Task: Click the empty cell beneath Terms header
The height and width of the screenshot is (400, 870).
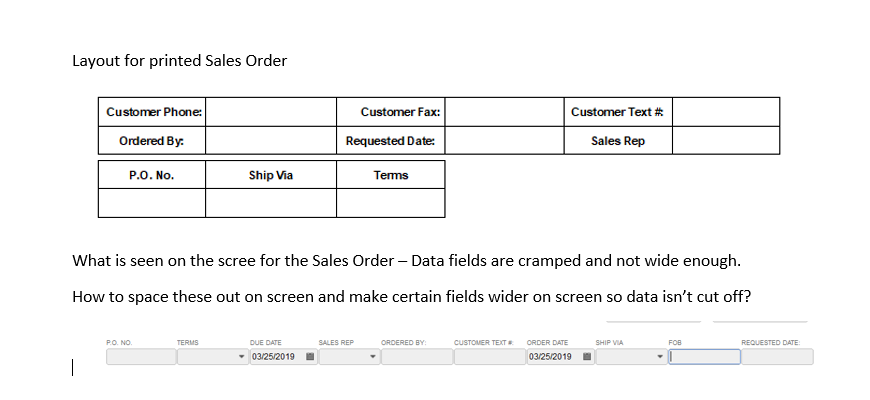Action: point(390,203)
